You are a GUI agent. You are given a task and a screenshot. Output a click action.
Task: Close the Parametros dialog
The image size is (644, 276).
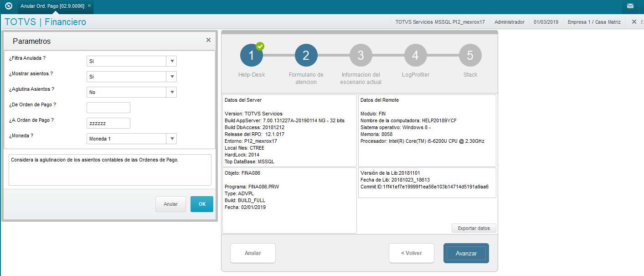pos(208,40)
